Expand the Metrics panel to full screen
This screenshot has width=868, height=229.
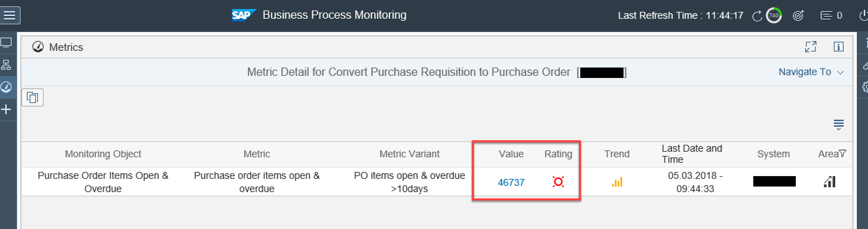click(810, 47)
